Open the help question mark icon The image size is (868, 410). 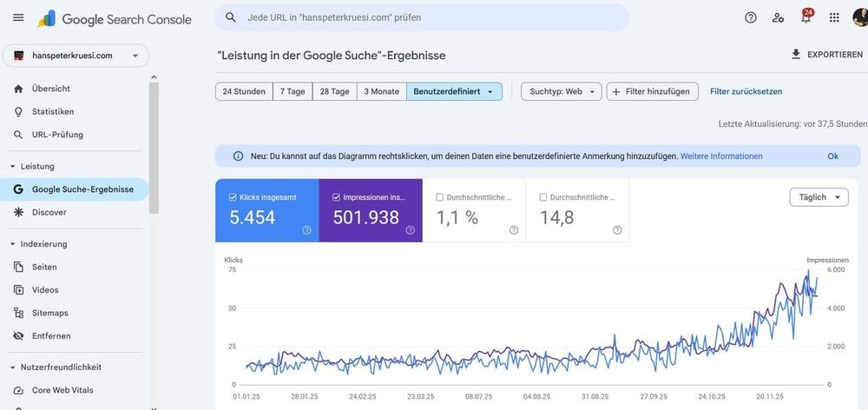point(751,17)
